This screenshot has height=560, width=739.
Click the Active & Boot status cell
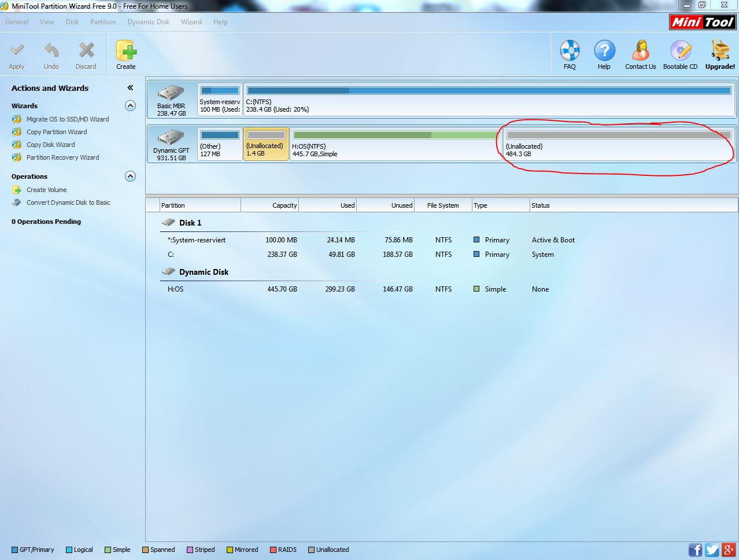pyautogui.click(x=553, y=240)
